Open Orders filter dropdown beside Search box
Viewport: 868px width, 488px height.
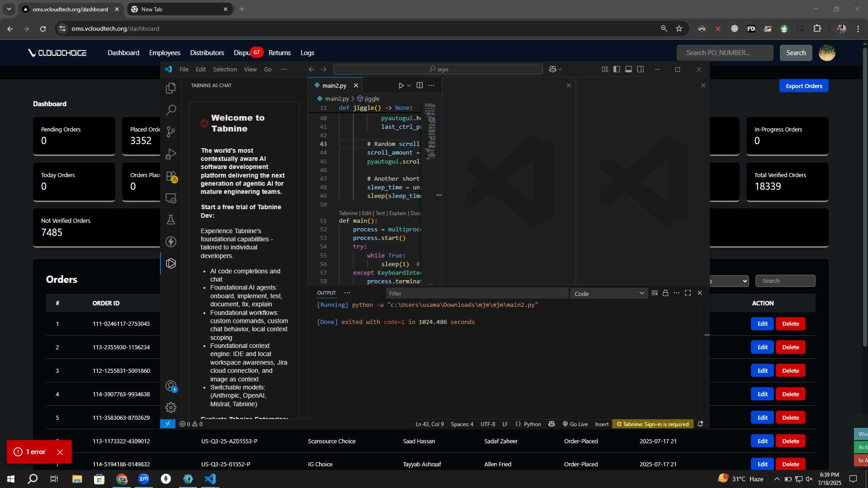point(729,281)
